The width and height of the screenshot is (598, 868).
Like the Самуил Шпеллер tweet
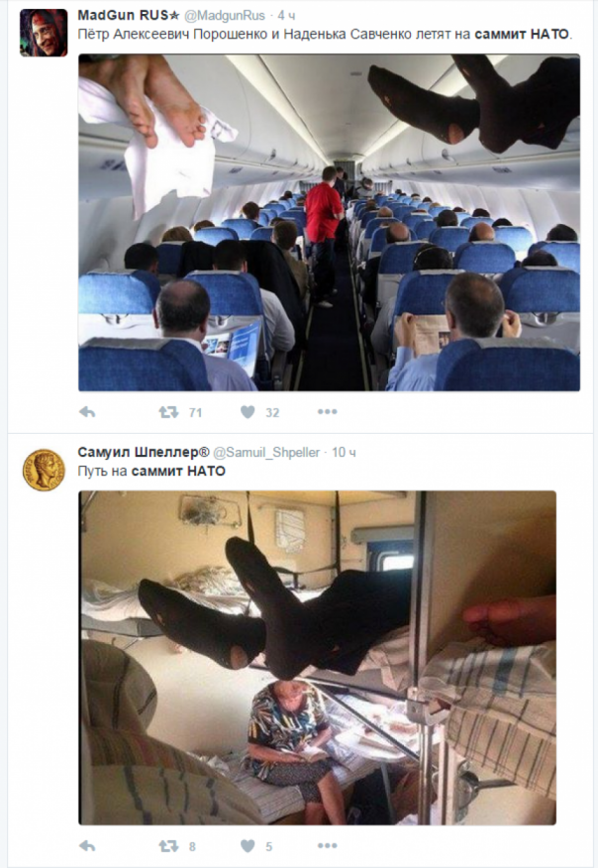pos(248,846)
